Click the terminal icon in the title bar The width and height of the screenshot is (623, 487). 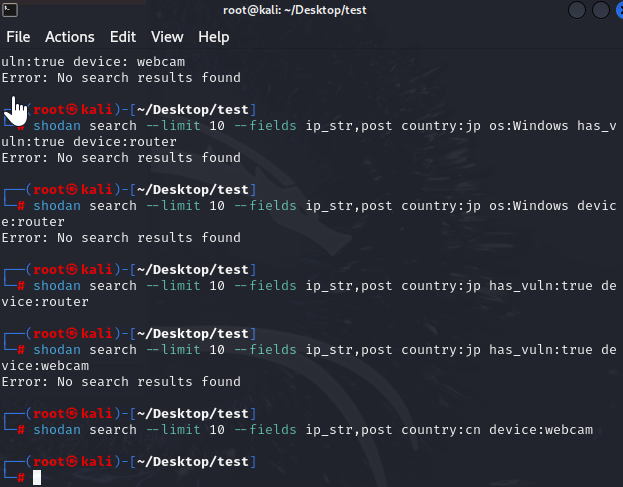(x=12, y=10)
